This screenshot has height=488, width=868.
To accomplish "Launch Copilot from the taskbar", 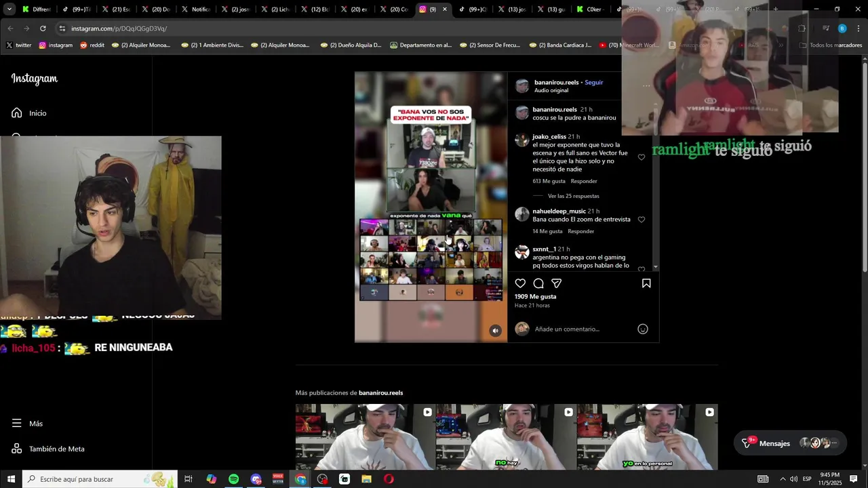I will pyautogui.click(x=212, y=479).
